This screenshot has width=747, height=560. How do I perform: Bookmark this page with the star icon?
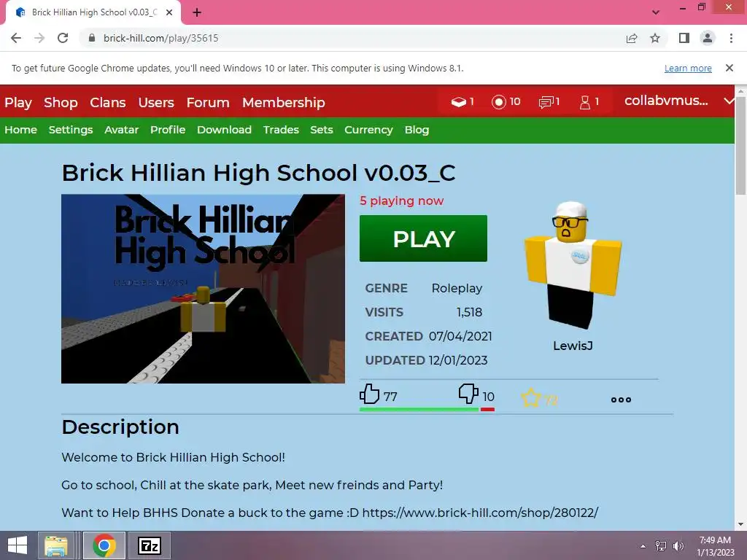coord(655,38)
